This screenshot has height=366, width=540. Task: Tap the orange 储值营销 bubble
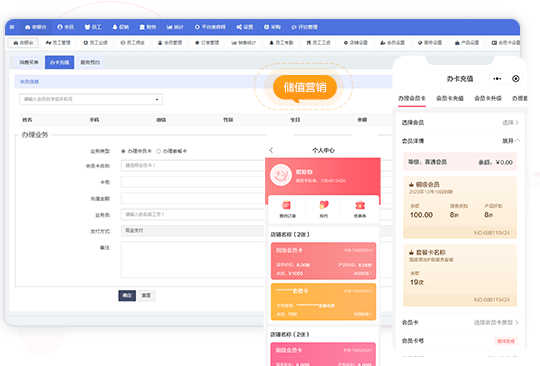coord(305,87)
